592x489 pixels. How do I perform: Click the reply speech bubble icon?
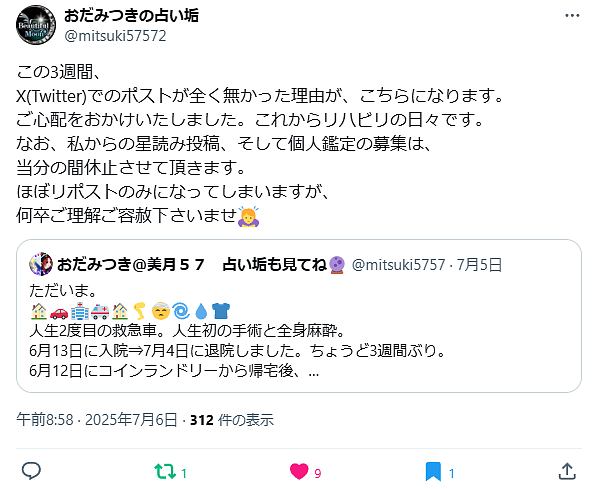pos(31,471)
